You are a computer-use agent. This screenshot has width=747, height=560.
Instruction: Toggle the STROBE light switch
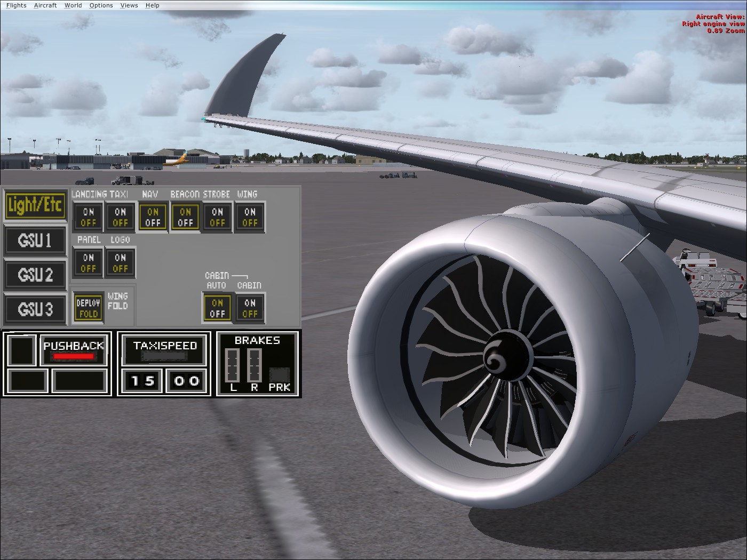(x=217, y=217)
